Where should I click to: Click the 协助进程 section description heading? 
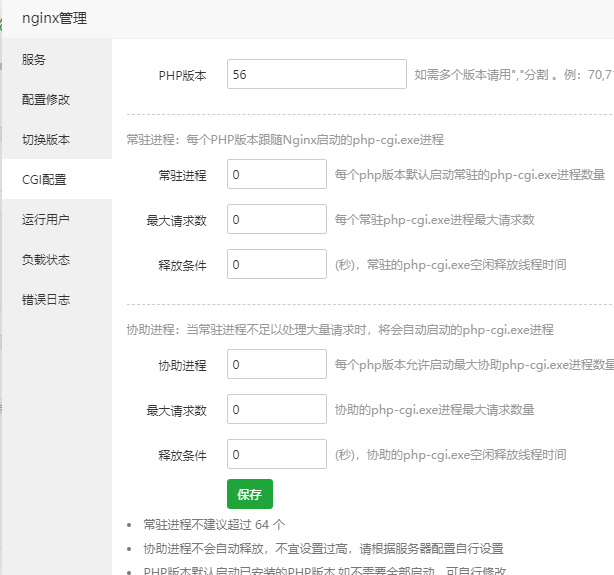click(x=340, y=329)
